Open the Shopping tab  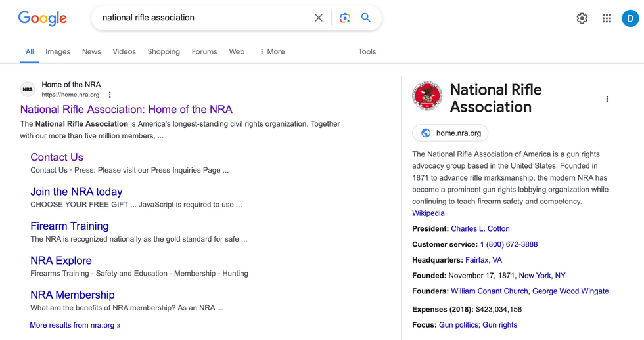click(164, 52)
